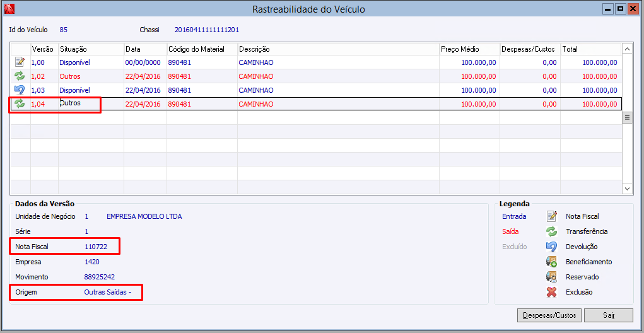Click the Nota Fiscal number 110722
Viewport: 644px width, 333px height.
(x=96, y=247)
